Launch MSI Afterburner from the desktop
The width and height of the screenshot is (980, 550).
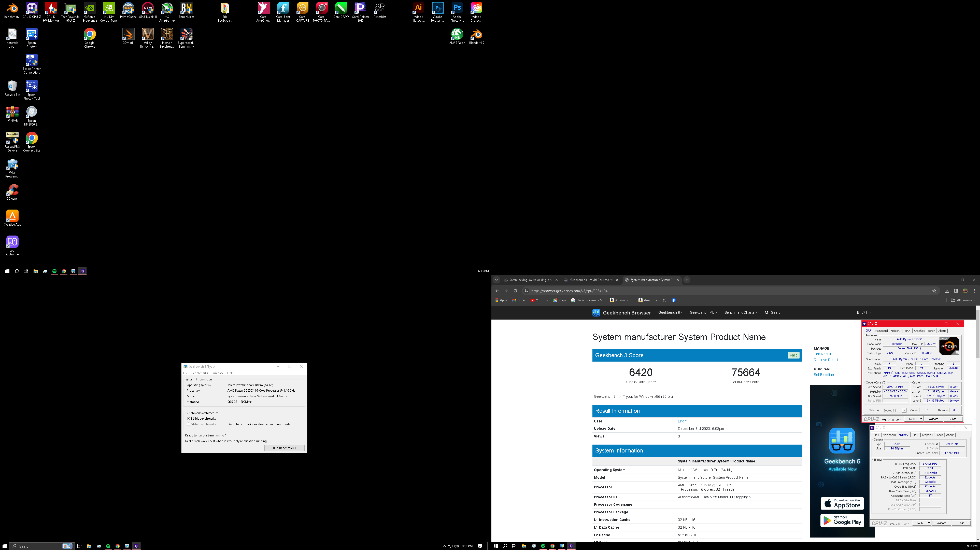click(167, 12)
